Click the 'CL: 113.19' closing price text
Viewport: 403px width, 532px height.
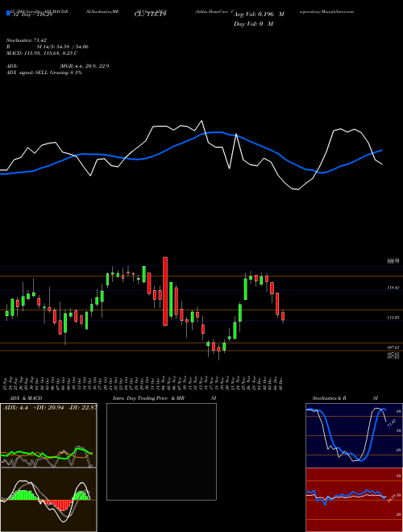tap(149, 15)
